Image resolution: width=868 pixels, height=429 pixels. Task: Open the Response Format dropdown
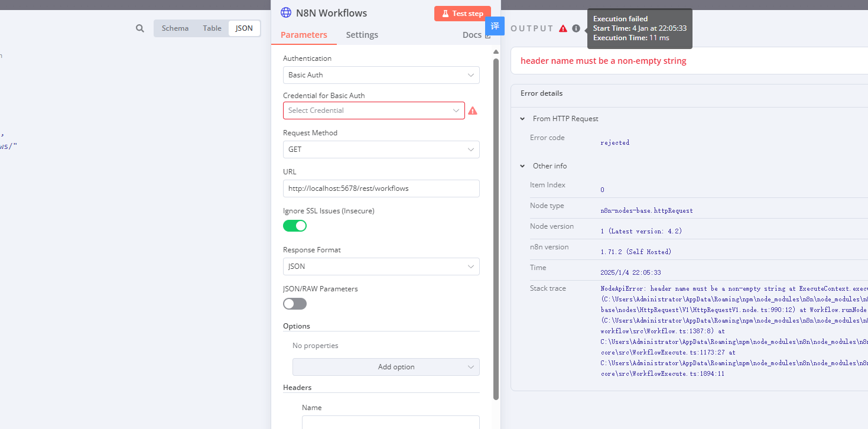381,266
